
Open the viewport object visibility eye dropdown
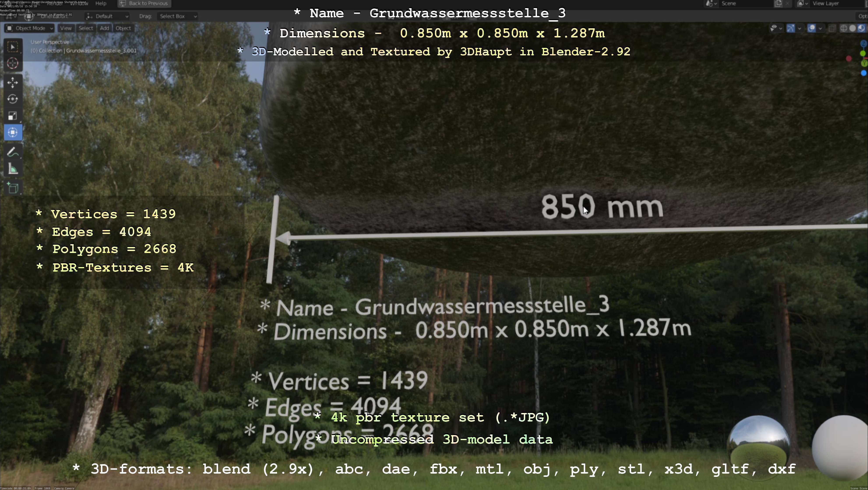pyautogui.click(x=776, y=28)
